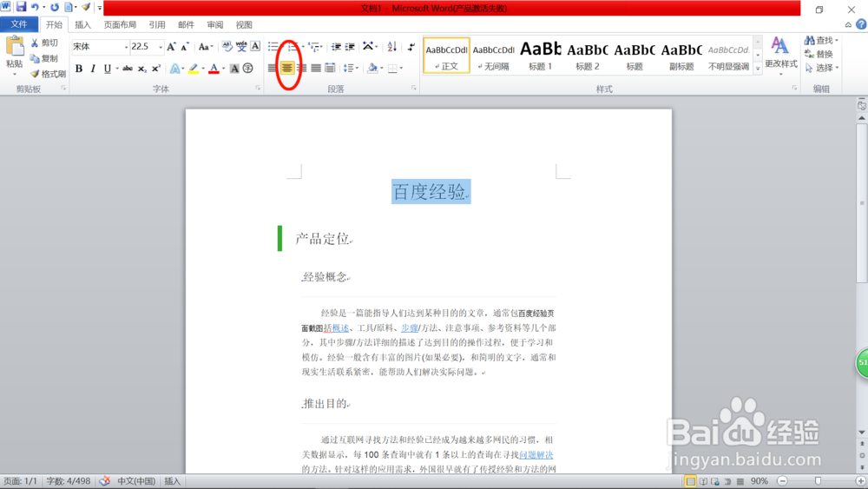Click the Shrink Font icon
868x489 pixels.
click(185, 47)
